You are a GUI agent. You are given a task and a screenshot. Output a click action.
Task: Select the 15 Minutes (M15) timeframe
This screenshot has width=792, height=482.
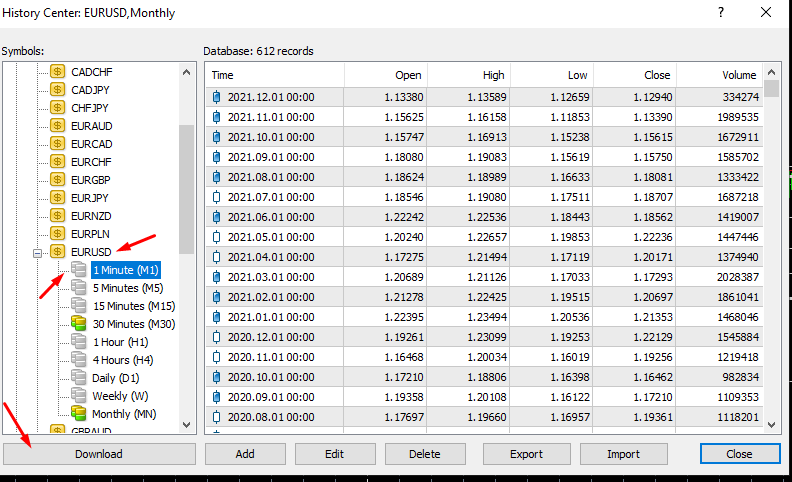tap(134, 306)
